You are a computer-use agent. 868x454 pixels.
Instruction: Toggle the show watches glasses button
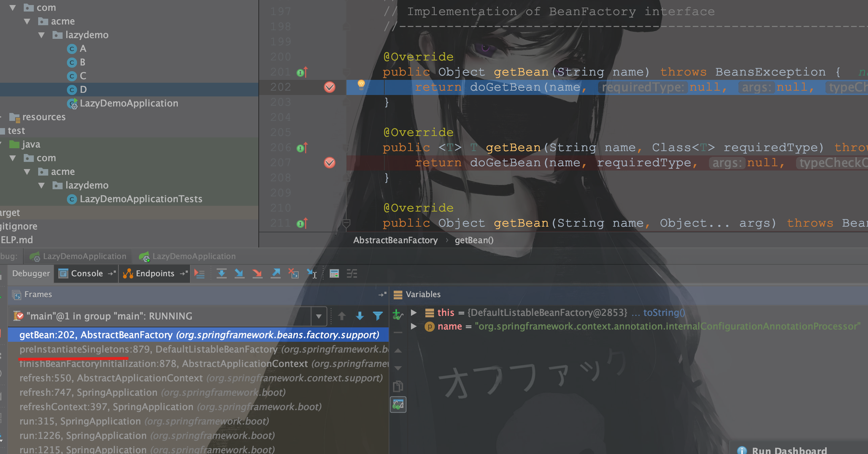click(398, 405)
